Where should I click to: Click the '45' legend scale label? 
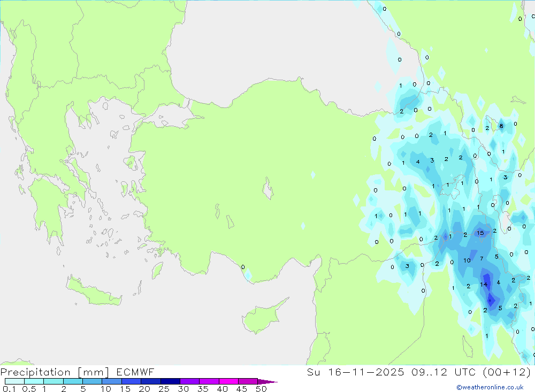click(242, 389)
